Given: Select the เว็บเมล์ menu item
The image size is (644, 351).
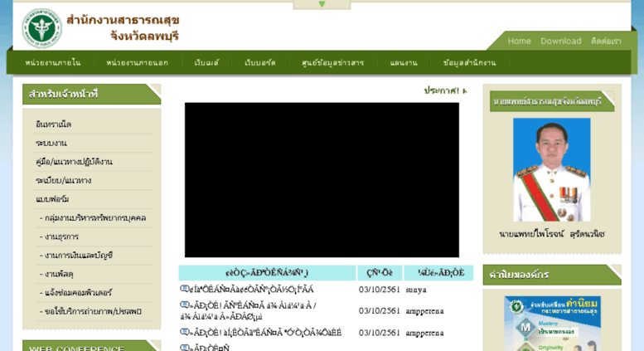Looking at the screenshot, I should (x=206, y=63).
